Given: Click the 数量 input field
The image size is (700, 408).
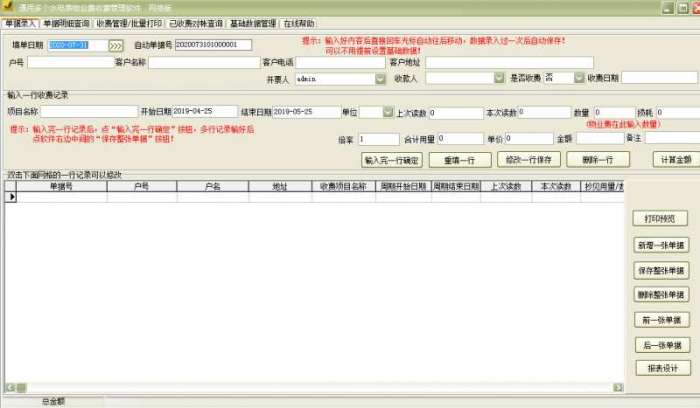Looking at the screenshot, I should 614,112.
